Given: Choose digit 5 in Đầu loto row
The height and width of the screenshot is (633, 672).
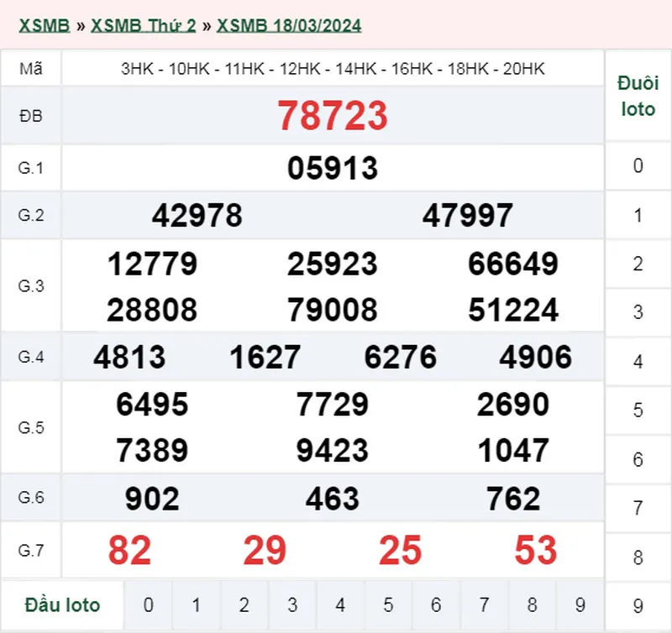Looking at the screenshot, I should tap(388, 605).
